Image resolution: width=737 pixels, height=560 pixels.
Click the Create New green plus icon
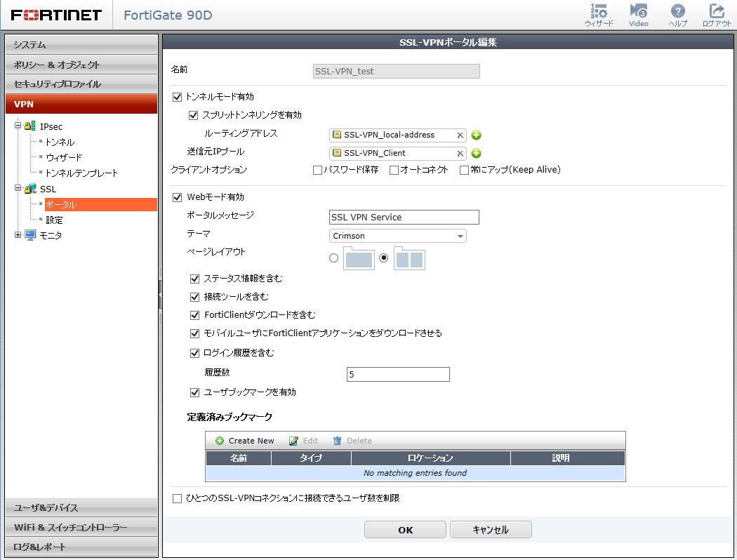(x=220, y=441)
